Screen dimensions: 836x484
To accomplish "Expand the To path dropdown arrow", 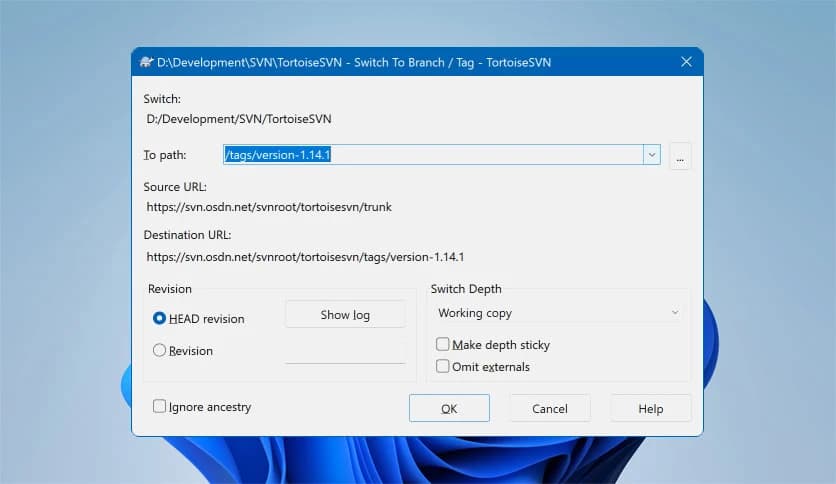I will pyautogui.click(x=652, y=155).
